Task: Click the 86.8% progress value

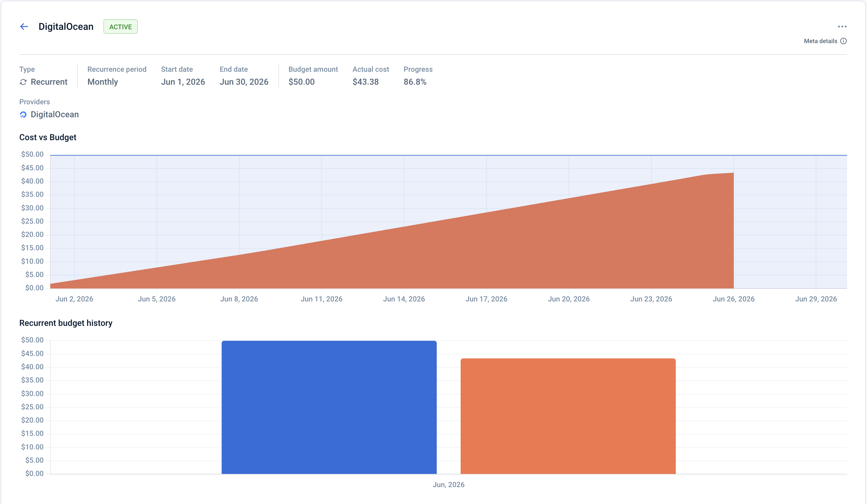Action: 415,82
